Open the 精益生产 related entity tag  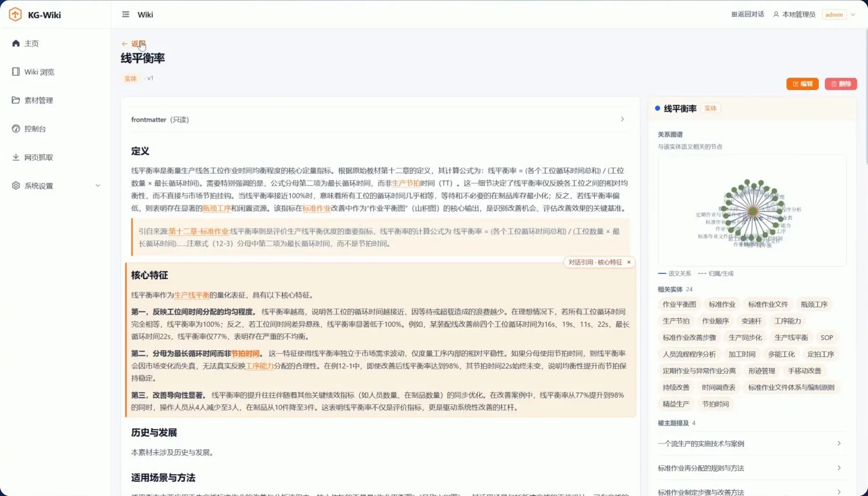click(676, 404)
